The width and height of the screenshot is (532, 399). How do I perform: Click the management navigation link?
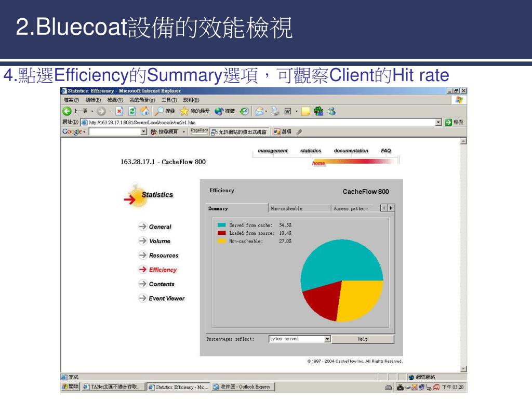[272, 151]
